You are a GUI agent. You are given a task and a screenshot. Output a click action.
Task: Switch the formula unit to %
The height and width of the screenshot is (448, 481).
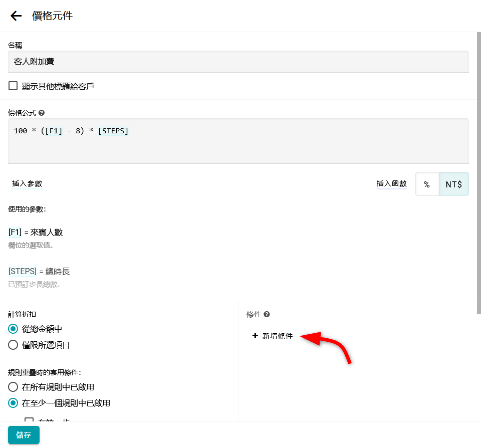427,184
